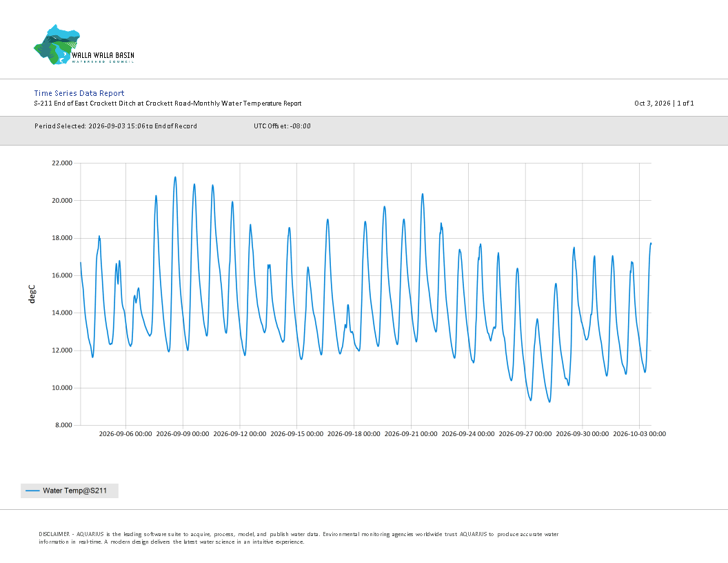Image resolution: width=728 pixels, height=563 pixels.
Task: Click the 2026-09-18 00:00 x-axis label
Action: [x=354, y=434]
